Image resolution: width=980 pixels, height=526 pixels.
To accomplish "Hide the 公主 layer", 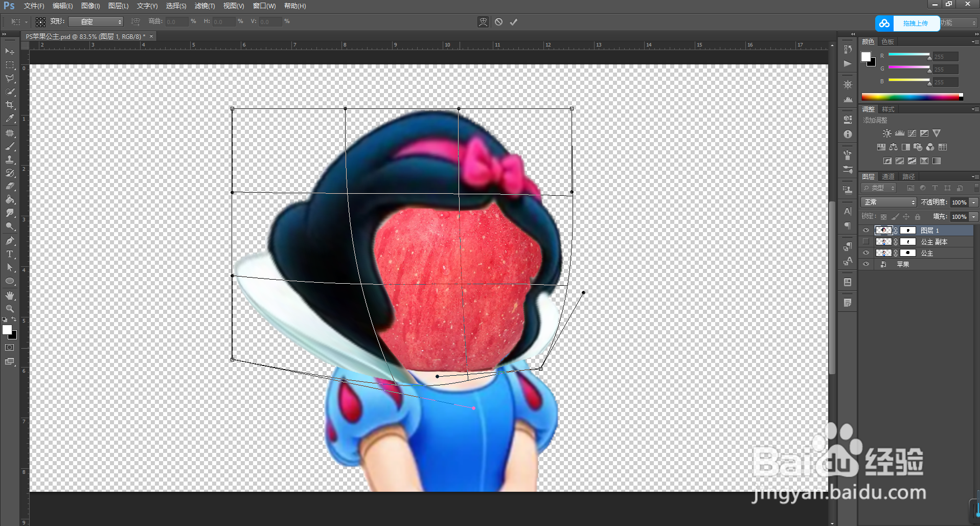I will pyautogui.click(x=866, y=253).
